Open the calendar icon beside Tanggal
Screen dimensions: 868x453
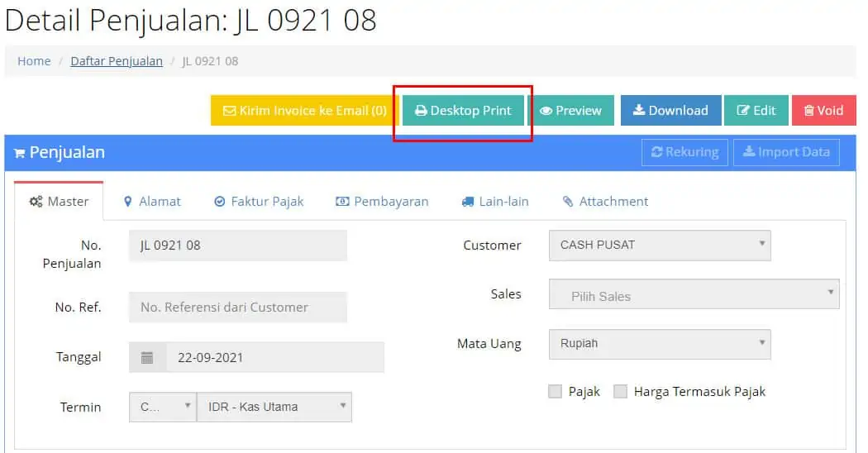(x=147, y=357)
